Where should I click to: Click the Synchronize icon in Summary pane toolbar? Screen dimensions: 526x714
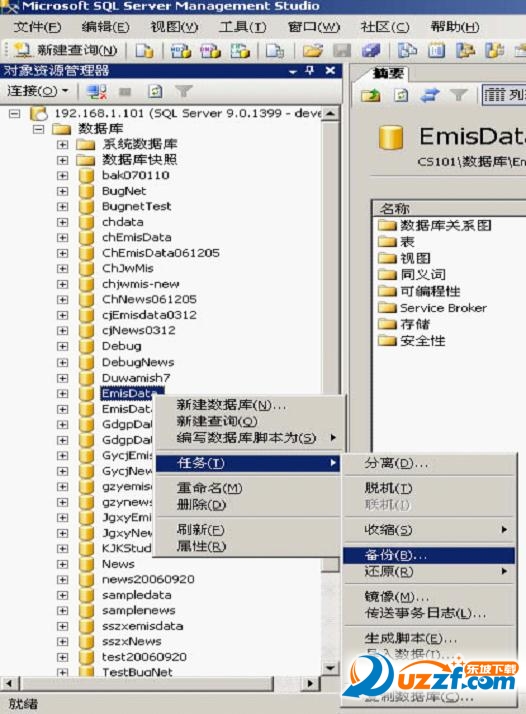[x=430, y=95]
